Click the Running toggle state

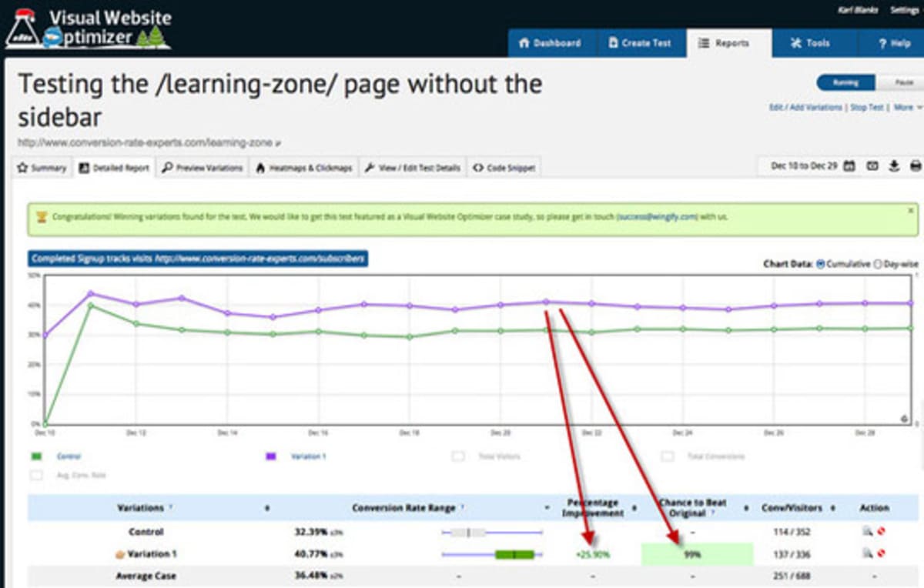845,82
